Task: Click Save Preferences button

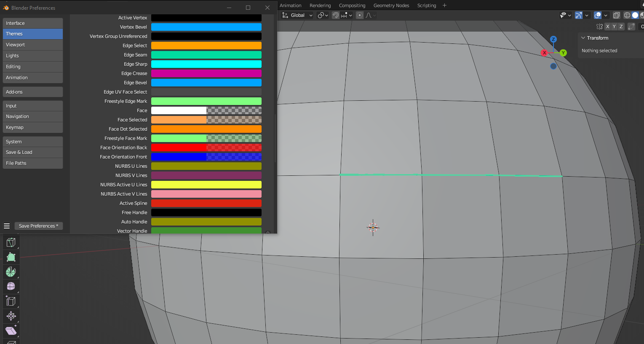Action: 39,226
